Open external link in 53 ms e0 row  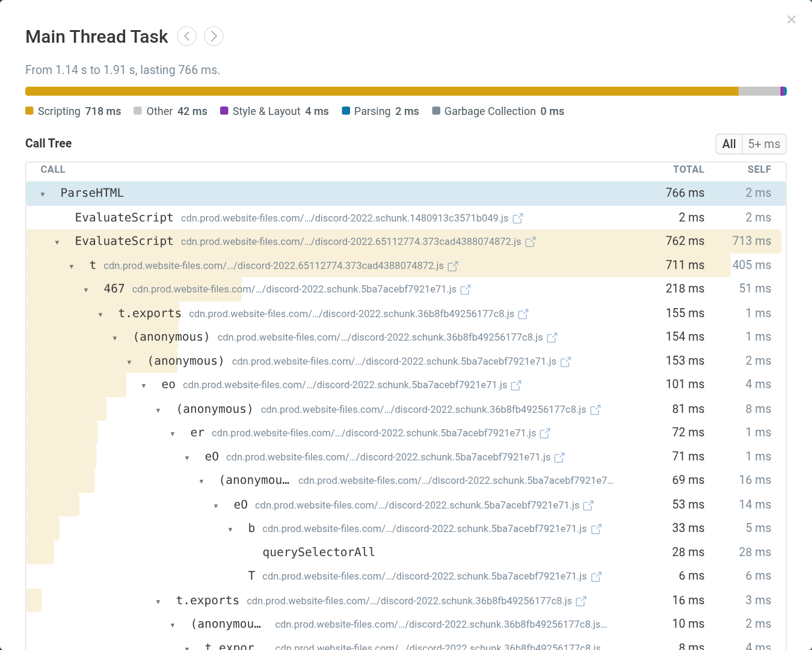click(x=588, y=506)
